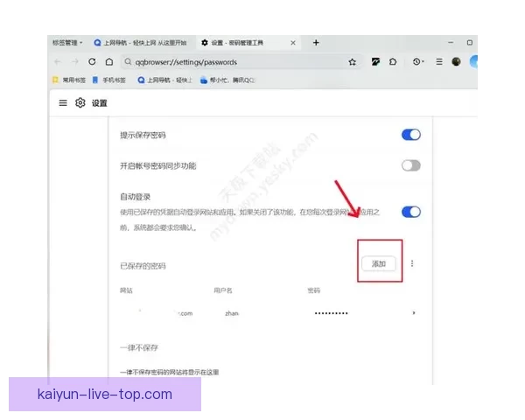
Task: Toggle 自动登录 switch
Action: (411, 212)
